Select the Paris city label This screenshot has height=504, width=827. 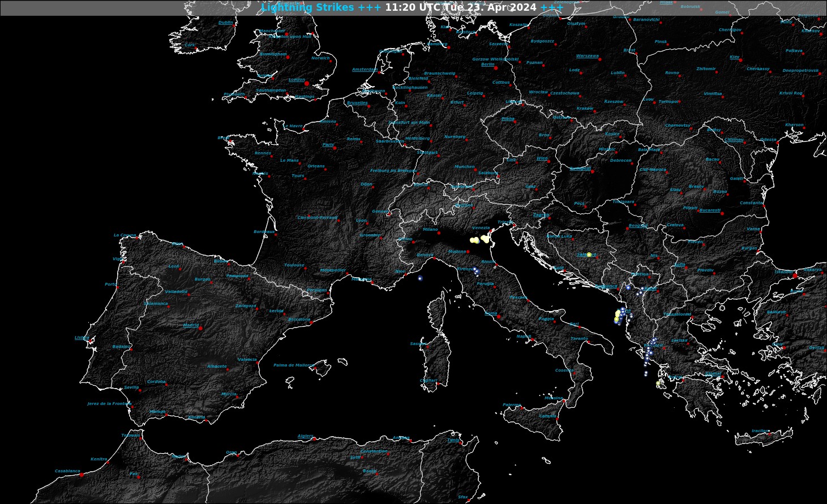pyautogui.click(x=328, y=145)
